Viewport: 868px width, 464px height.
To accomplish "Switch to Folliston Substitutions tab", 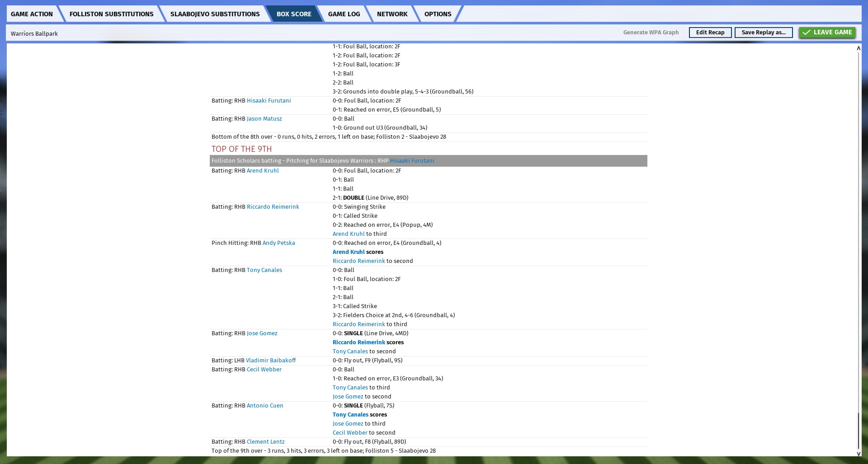I will point(111,14).
